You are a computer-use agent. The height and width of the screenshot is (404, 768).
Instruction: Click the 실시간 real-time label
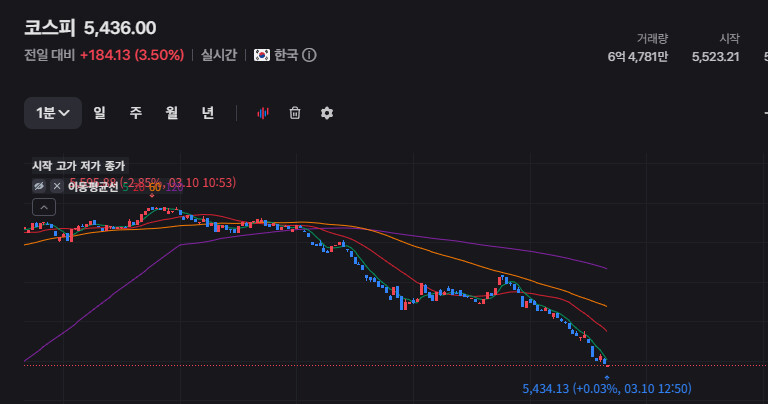click(218, 55)
